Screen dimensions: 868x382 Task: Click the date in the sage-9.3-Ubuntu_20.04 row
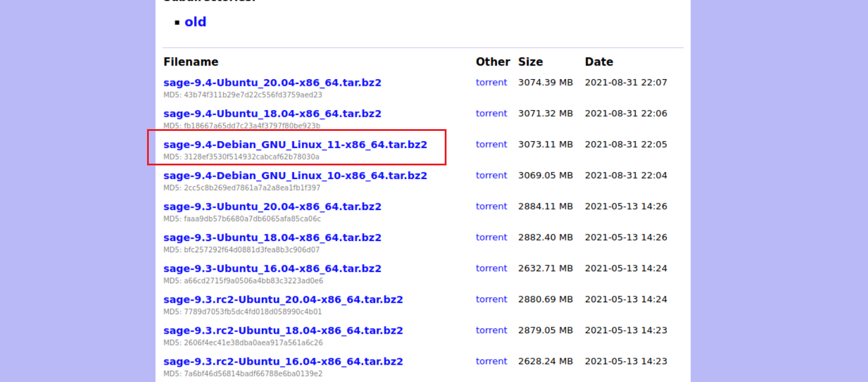pos(626,206)
